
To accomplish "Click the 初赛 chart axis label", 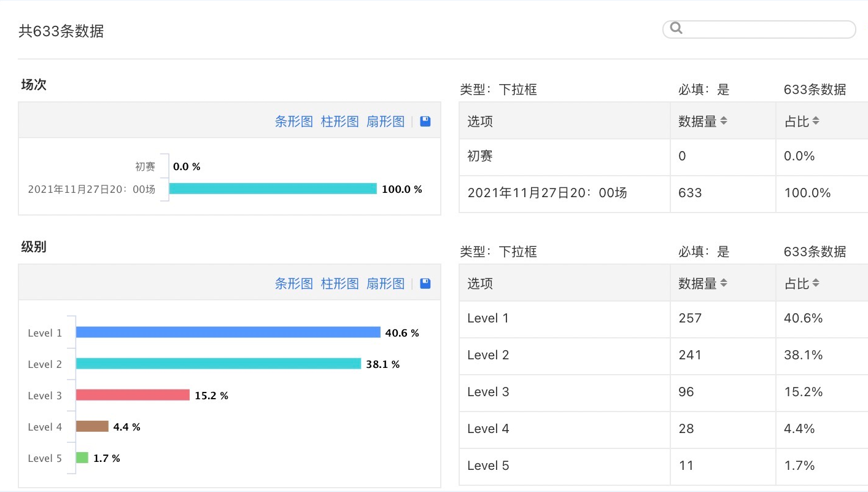I will tap(145, 166).
